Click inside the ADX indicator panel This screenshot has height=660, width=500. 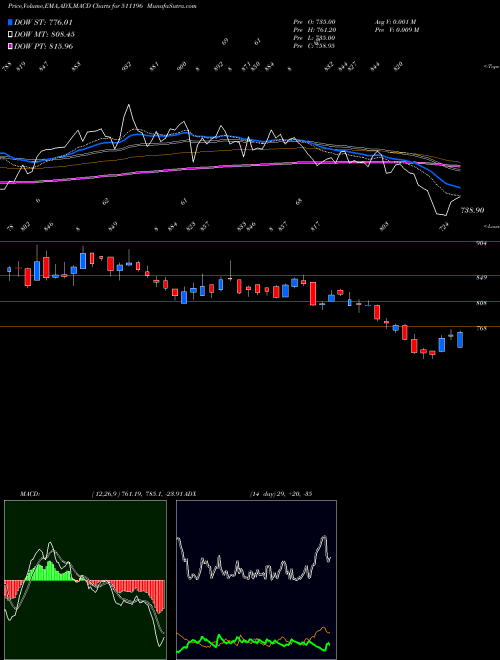pos(256,580)
